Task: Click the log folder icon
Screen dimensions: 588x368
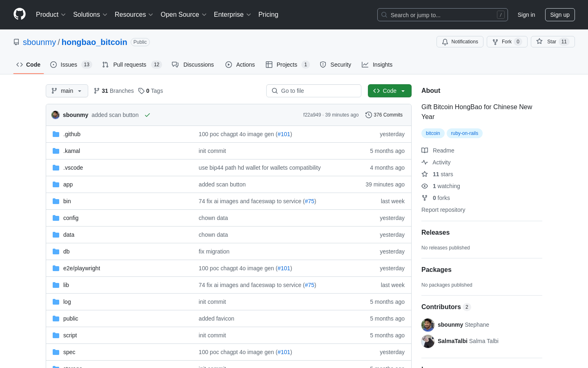Action: tap(56, 302)
